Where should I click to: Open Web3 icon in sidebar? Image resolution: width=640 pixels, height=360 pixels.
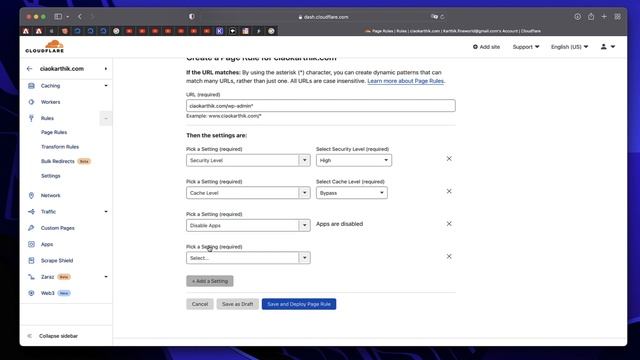[31, 293]
